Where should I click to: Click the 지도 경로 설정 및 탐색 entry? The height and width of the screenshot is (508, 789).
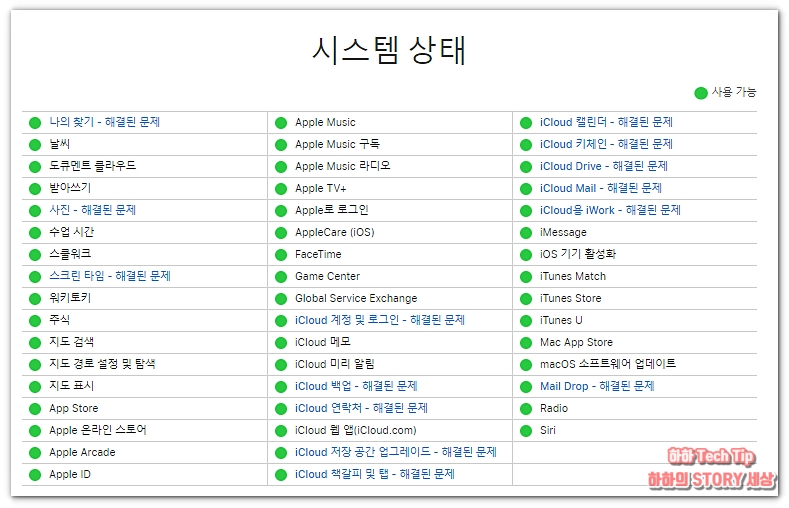(x=102, y=364)
